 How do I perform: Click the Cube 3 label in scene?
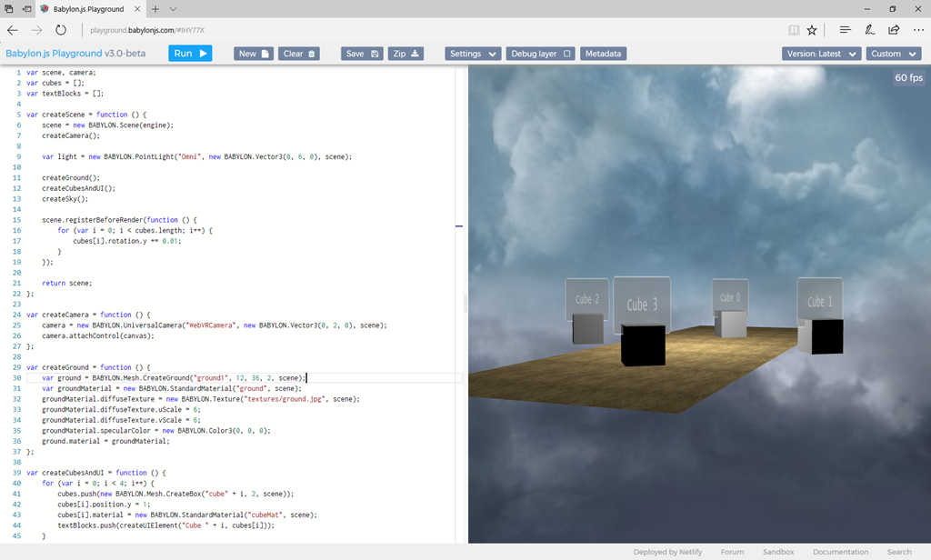pos(642,305)
